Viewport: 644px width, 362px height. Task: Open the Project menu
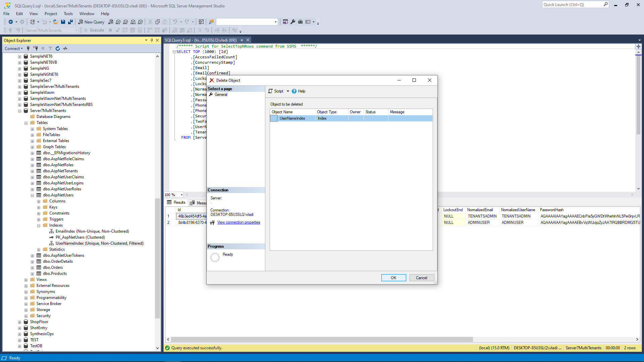click(51, 14)
